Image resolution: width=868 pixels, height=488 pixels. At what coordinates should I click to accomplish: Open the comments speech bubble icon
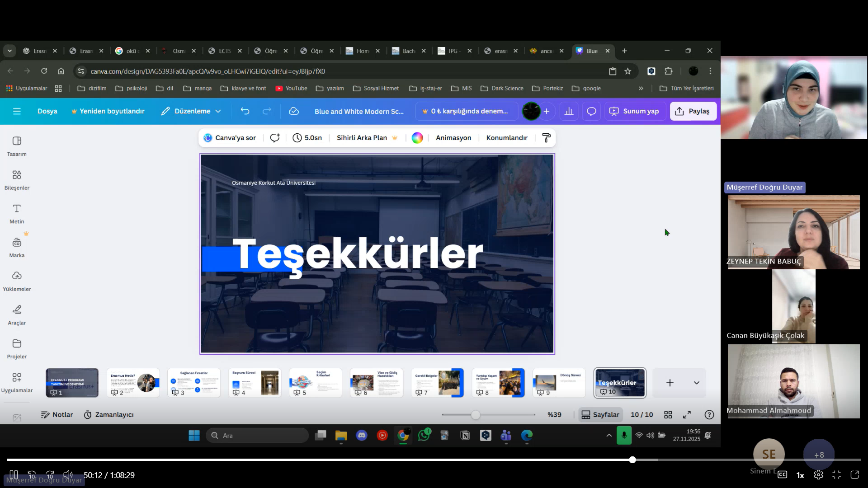[x=591, y=111]
